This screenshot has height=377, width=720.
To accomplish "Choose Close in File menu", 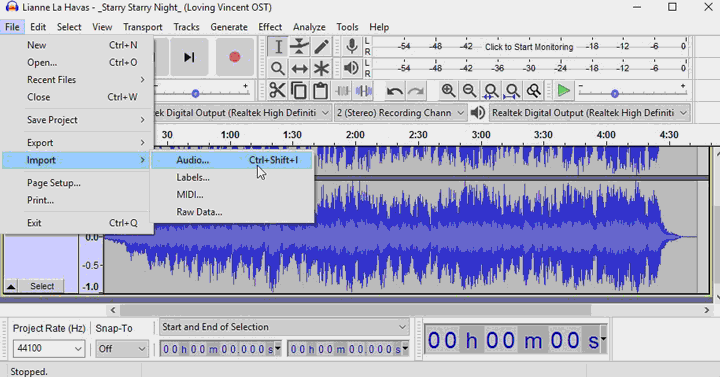I will [x=77, y=97].
